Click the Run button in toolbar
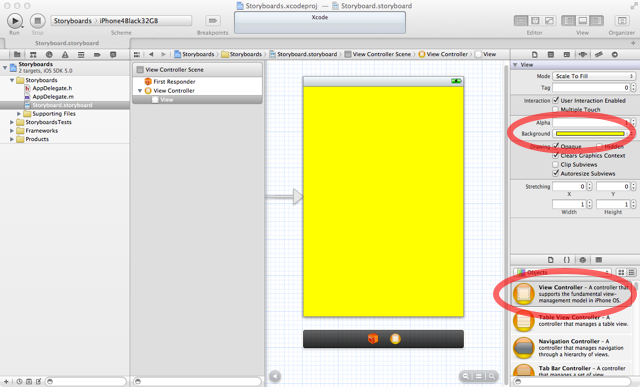640x387 pixels. coord(15,20)
